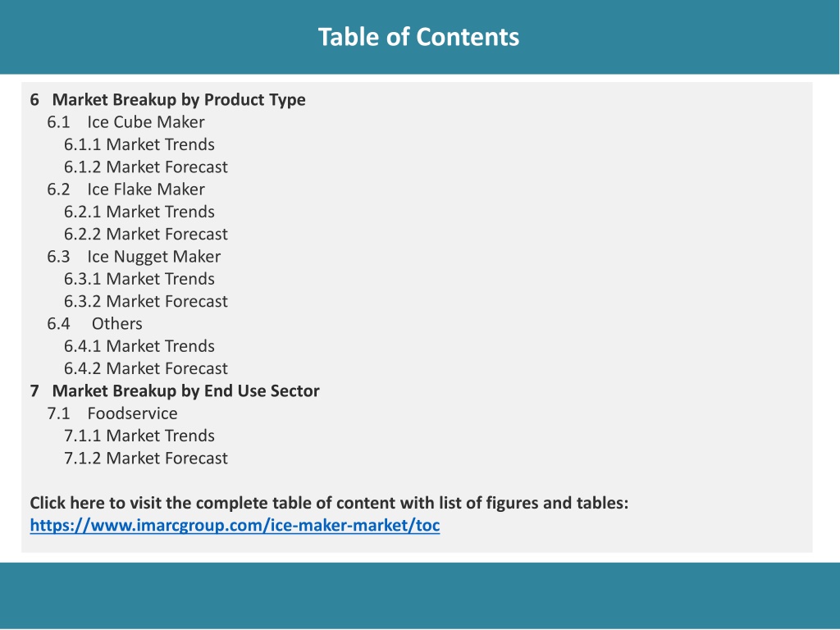Click the 7.1.2 Market Forecast line
The image size is (840, 630).
(x=146, y=459)
